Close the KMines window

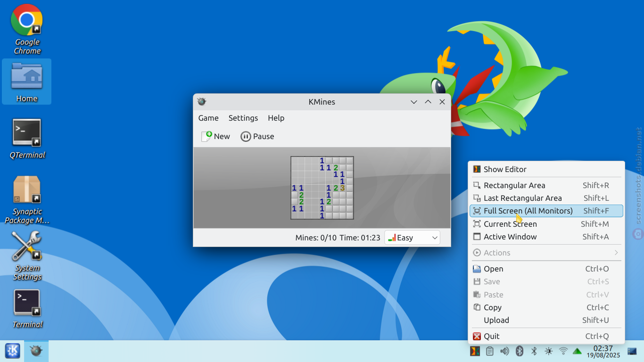442,102
